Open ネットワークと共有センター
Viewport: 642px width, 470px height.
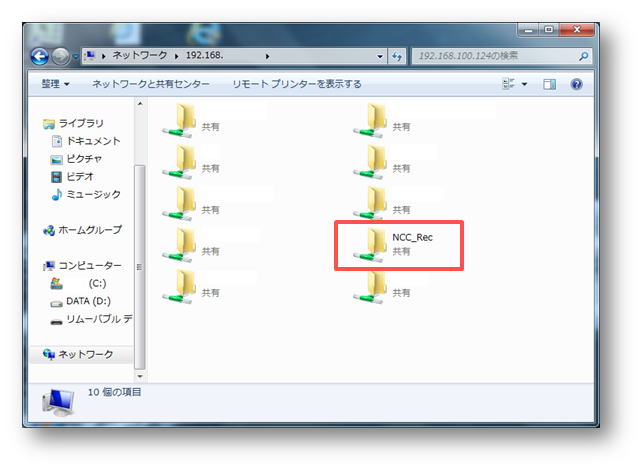tap(151, 84)
